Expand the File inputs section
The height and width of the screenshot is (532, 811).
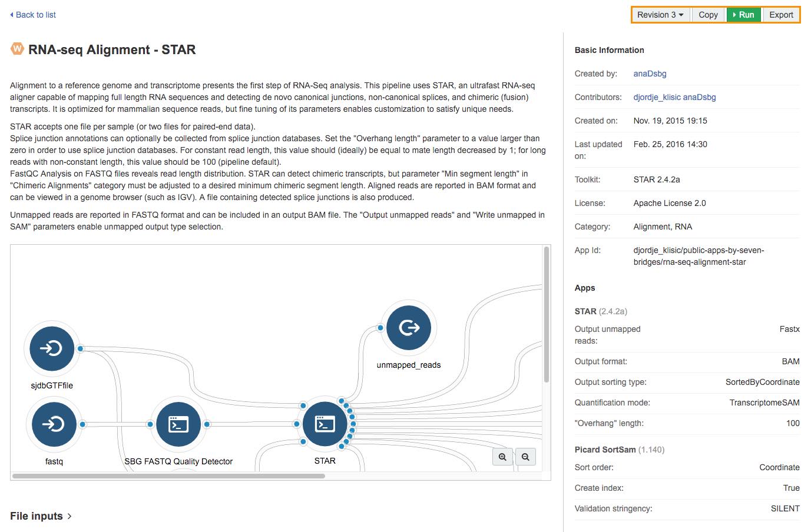[x=41, y=516]
